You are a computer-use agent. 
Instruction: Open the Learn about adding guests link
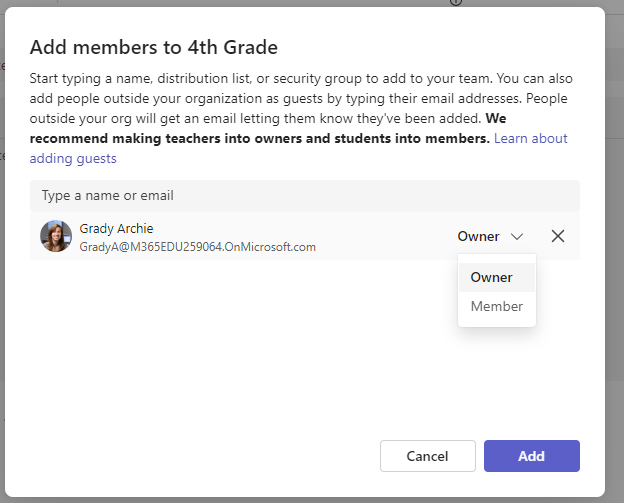pos(530,139)
